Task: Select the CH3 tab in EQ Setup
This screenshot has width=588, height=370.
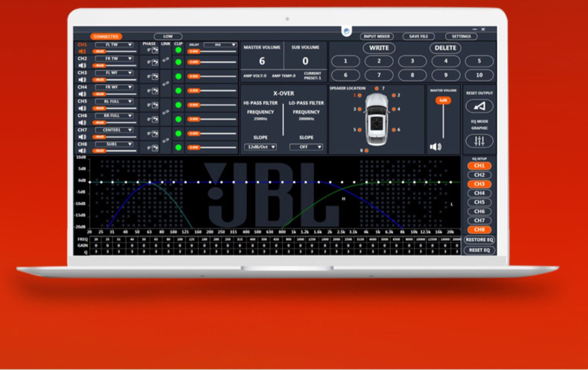Action: click(x=479, y=184)
